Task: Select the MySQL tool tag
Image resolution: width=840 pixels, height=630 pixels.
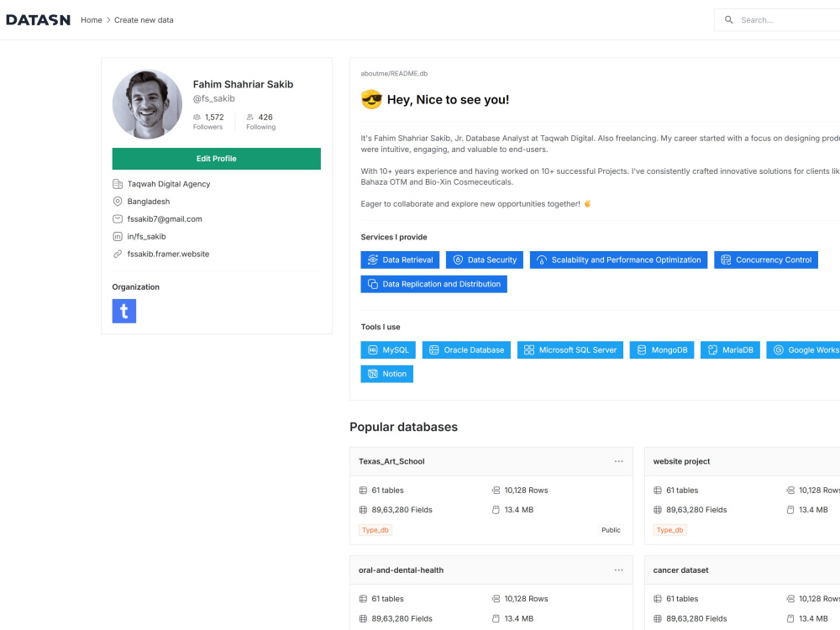Action: (x=388, y=349)
